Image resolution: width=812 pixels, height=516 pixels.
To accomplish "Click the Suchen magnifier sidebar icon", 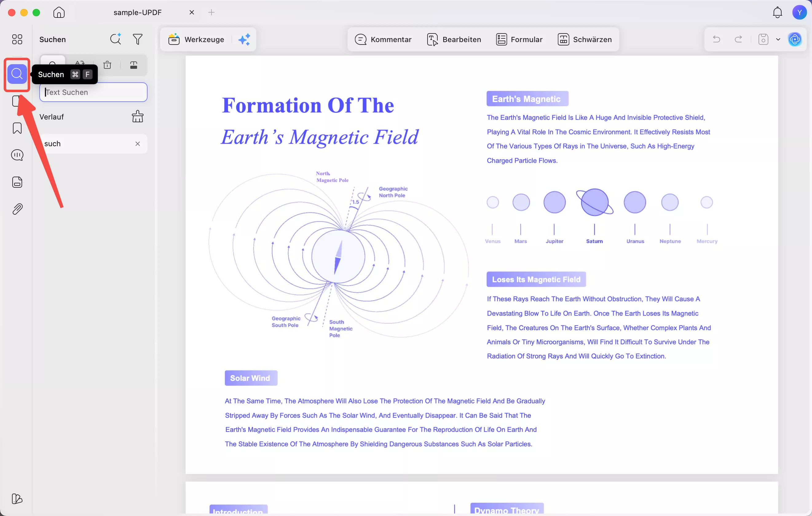I will [17, 74].
